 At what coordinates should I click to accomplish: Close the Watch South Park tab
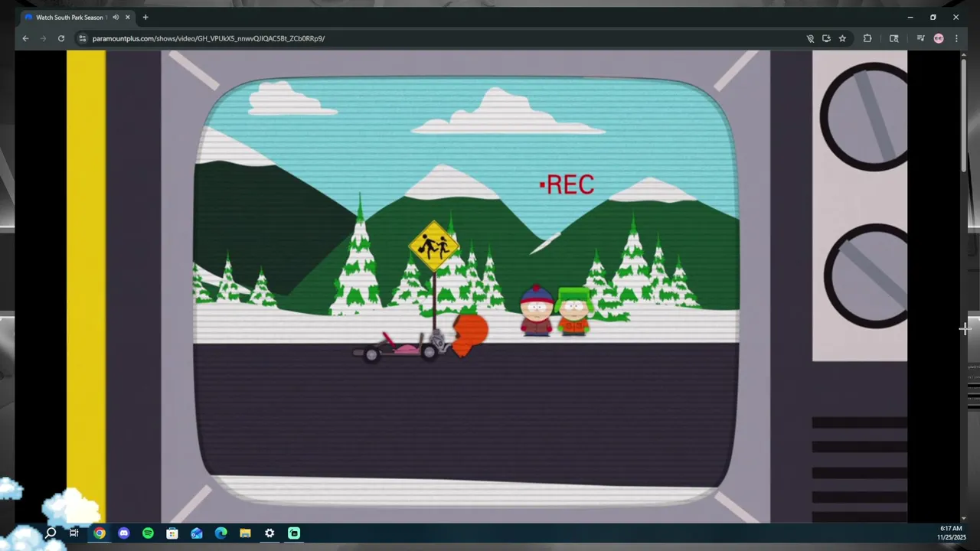[x=128, y=17]
